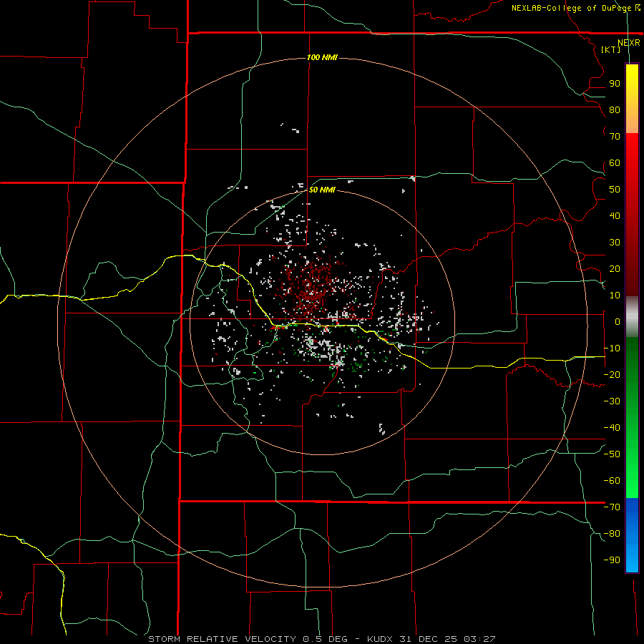Click the Storm Relative Velocity caption text
This screenshot has height=644, width=644.
pyautogui.click(x=222, y=639)
